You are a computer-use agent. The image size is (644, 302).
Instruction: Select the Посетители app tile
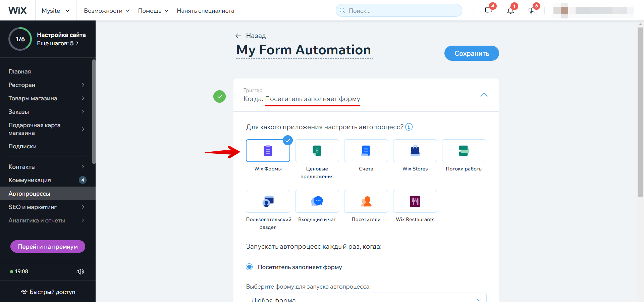pos(366,201)
